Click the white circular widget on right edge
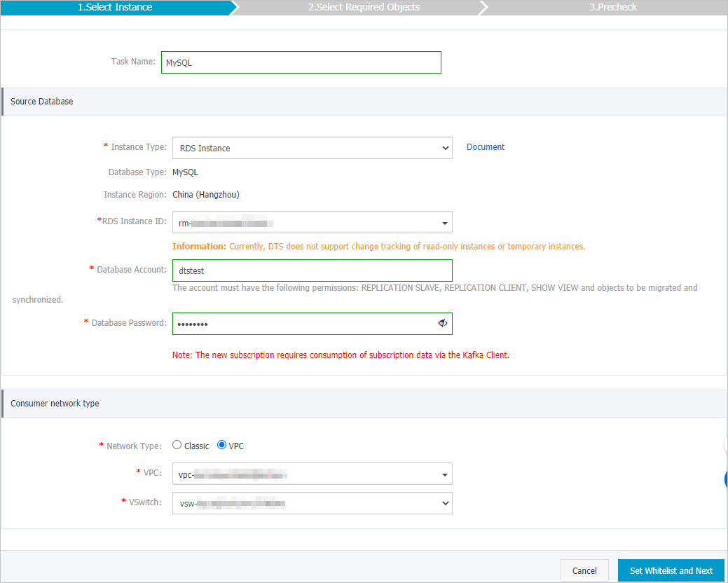This screenshot has height=583, width=728. (724, 444)
